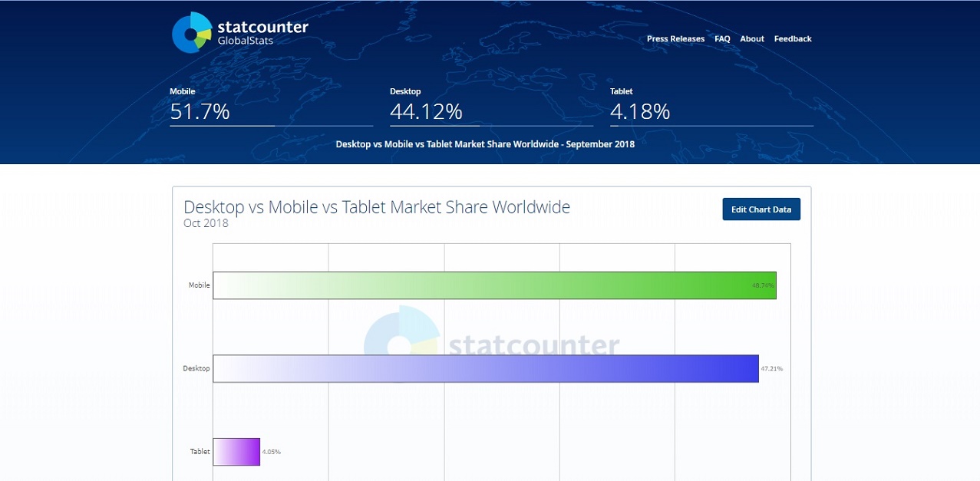Viewport: 980px width, 481px height.
Task: Click the purple Tablet bar in chart
Action: [236, 452]
